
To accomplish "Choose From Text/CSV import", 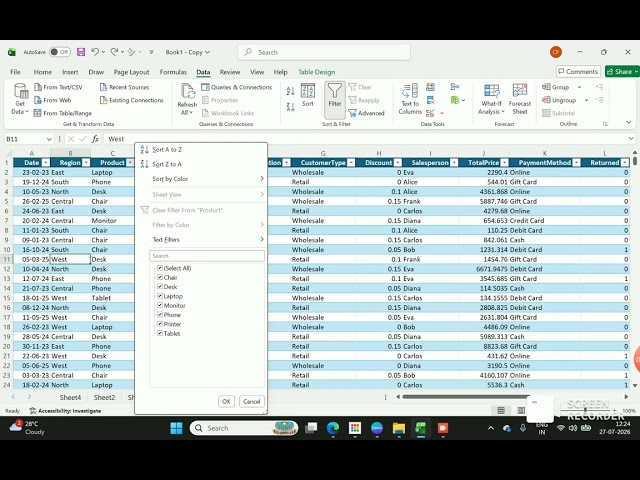I will coord(58,87).
